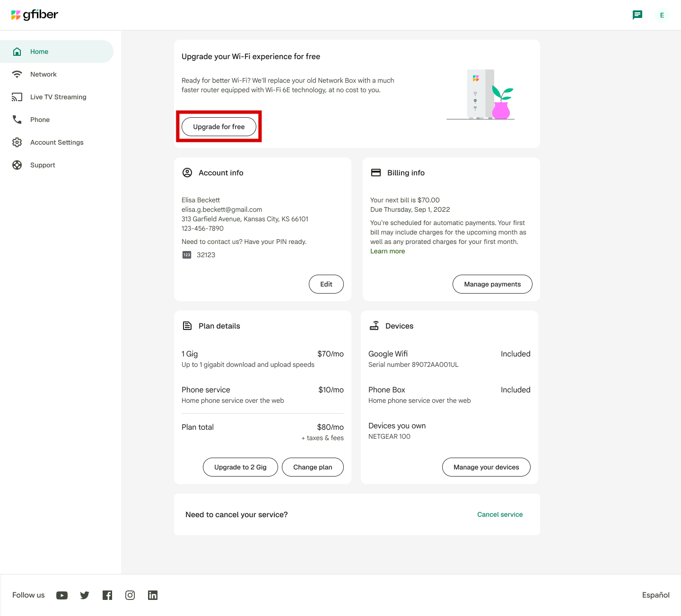Image resolution: width=681 pixels, height=616 pixels.
Task: Click Upgrade to 2 Gig
Action: [240, 467]
